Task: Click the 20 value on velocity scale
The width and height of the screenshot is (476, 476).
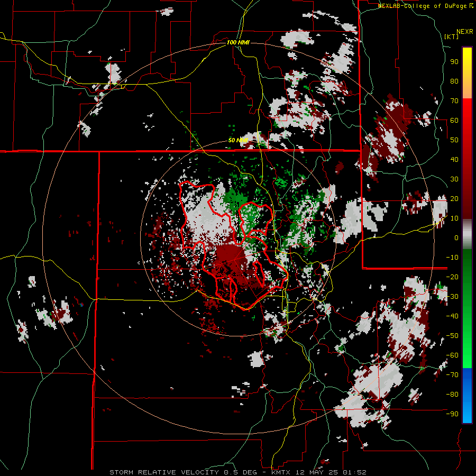Action: pos(454,198)
